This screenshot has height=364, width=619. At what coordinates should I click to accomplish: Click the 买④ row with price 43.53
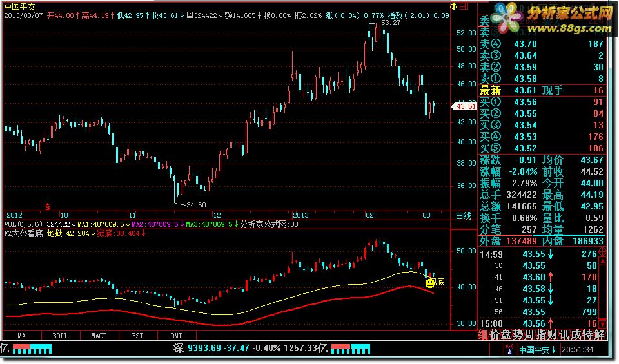[542, 137]
